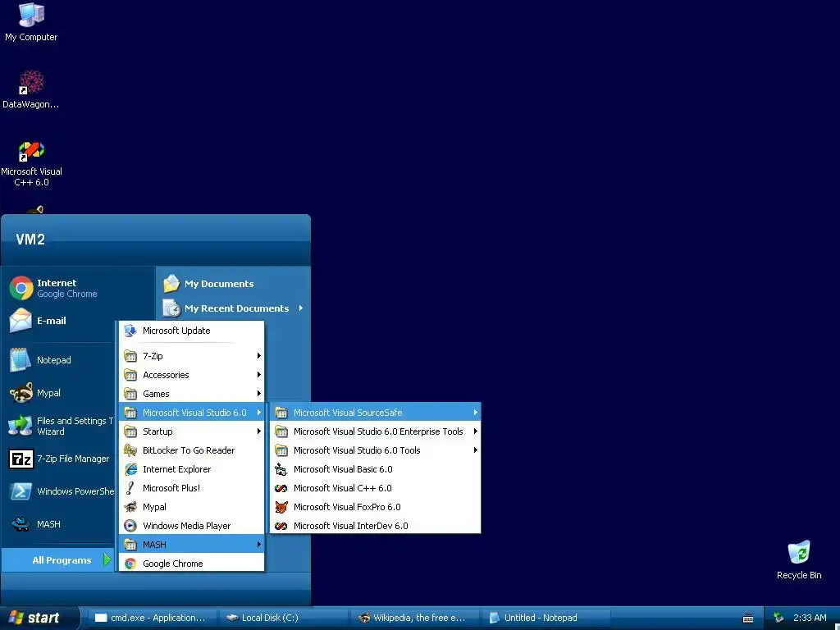Click the 2:33 AM system clock
The height and width of the screenshot is (630, 840).
(x=810, y=618)
